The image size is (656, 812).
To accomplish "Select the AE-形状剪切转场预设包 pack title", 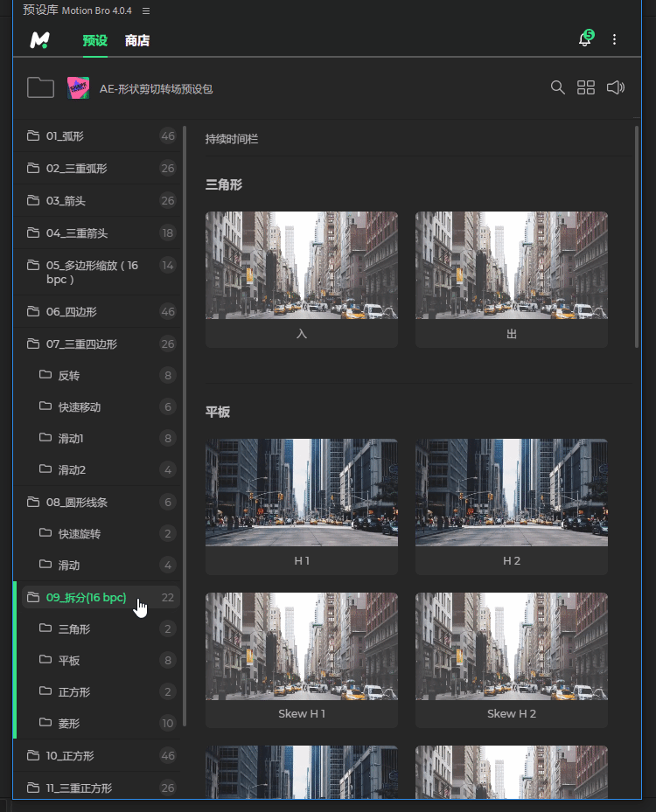I will click(156, 89).
